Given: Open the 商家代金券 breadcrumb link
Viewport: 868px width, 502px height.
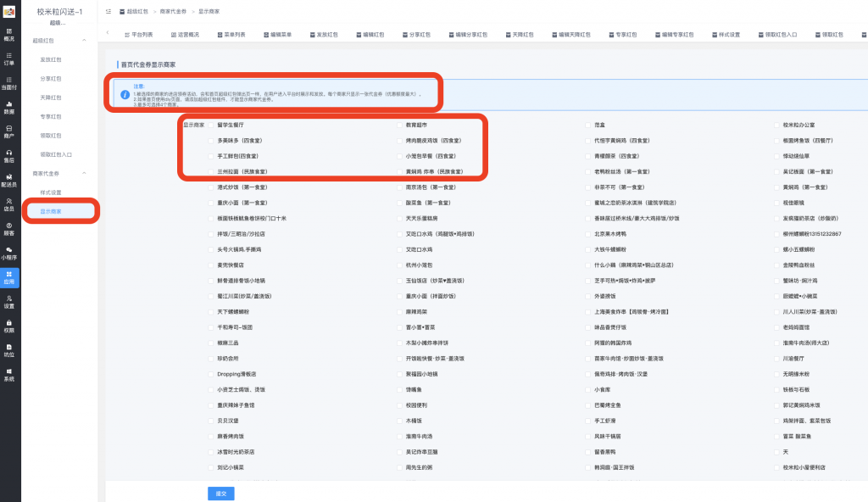Looking at the screenshot, I should pos(175,12).
